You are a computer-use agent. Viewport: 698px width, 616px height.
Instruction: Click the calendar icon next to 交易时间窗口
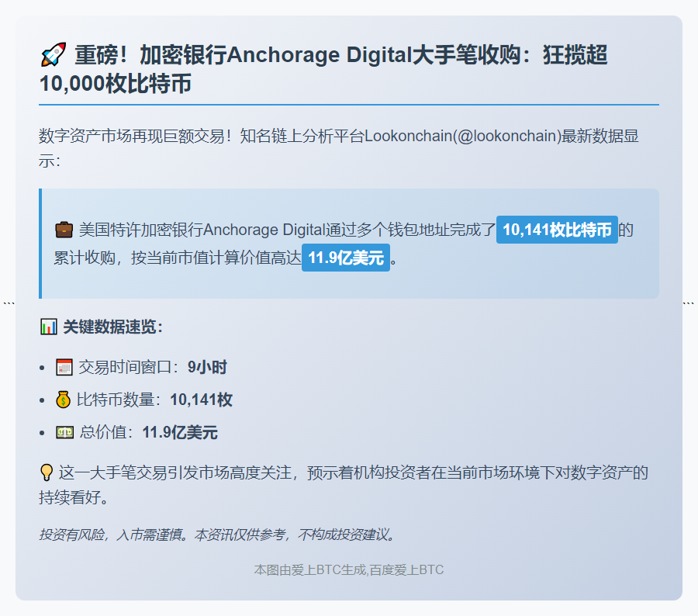[64, 367]
